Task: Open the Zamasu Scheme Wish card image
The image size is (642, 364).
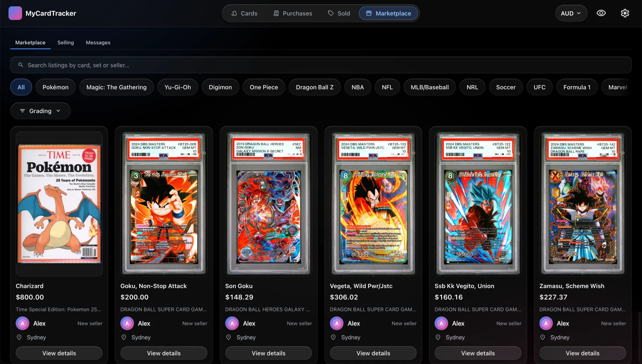Action: 583,204
